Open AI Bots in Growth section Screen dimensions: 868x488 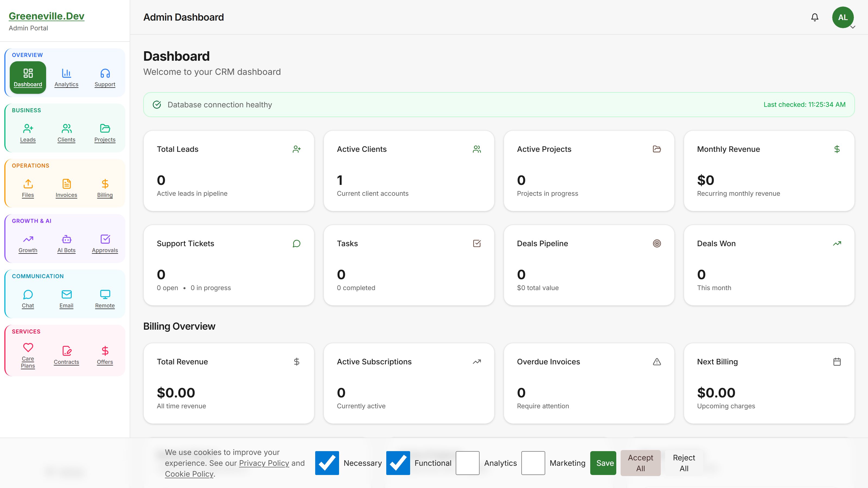pyautogui.click(x=66, y=243)
